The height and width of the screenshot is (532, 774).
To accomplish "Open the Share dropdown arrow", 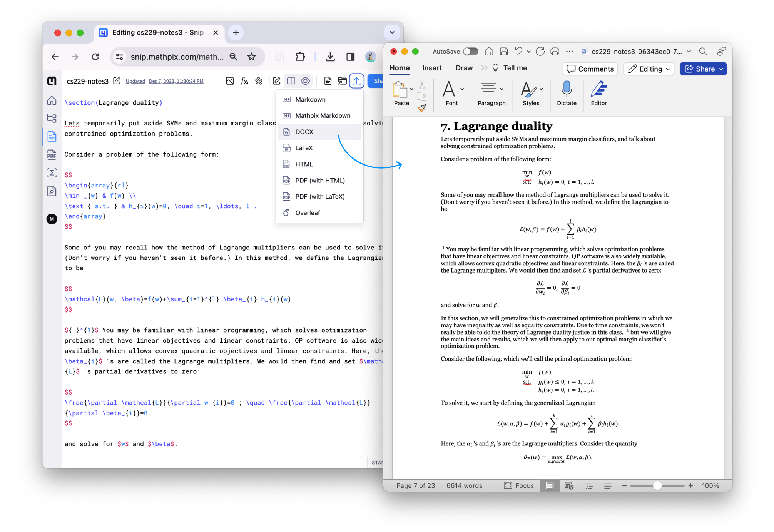I will [722, 69].
